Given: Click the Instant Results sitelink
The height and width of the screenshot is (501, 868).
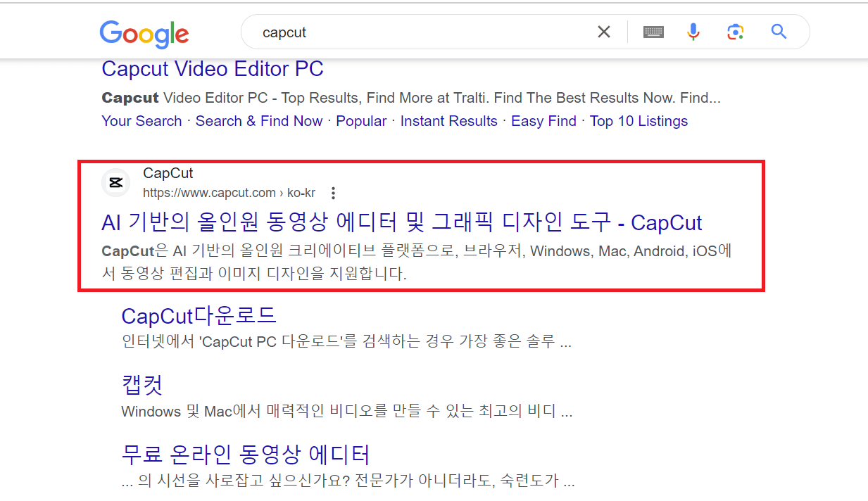Looking at the screenshot, I should (x=449, y=121).
